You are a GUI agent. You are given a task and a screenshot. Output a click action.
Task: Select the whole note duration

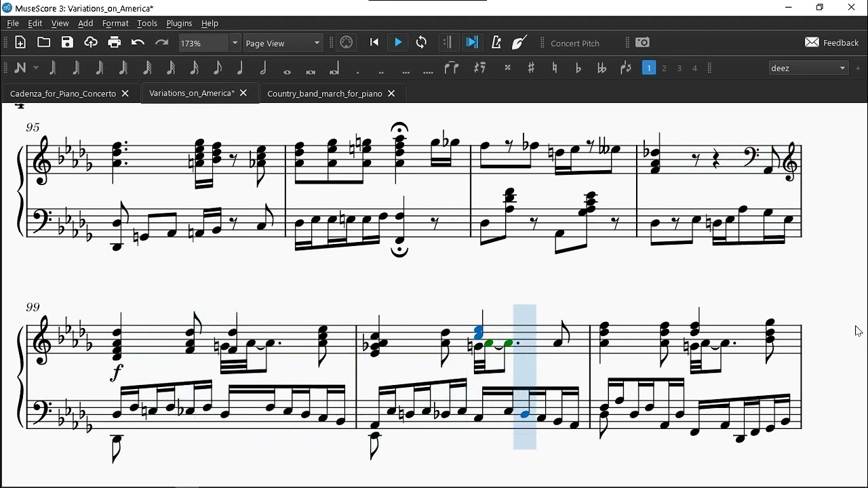(287, 70)
